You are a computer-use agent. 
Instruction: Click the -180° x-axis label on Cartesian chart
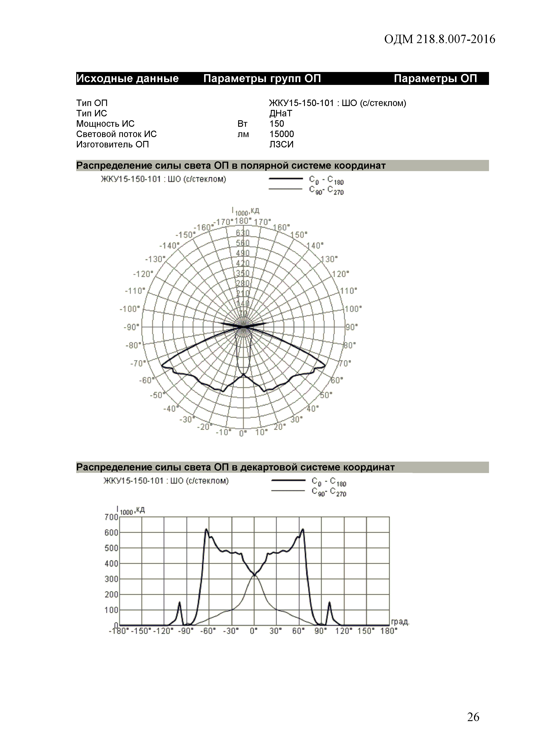tap(119, 631)
